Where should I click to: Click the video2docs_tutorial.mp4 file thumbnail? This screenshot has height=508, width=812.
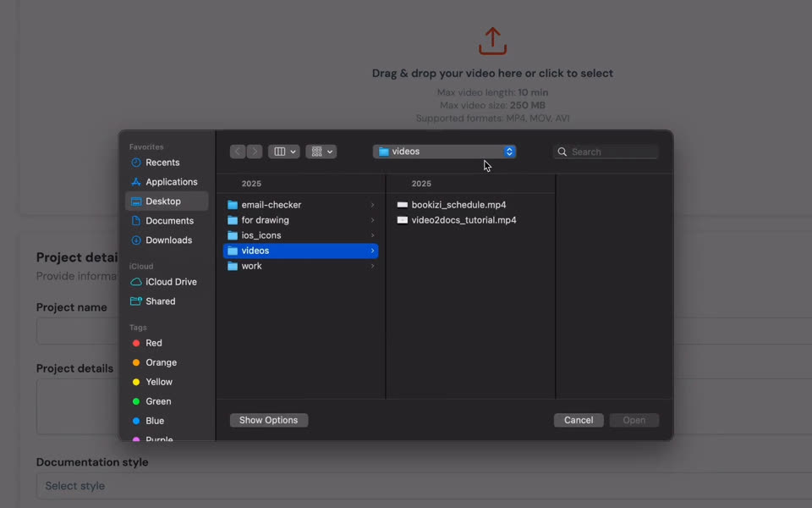(x=403, y=220)
